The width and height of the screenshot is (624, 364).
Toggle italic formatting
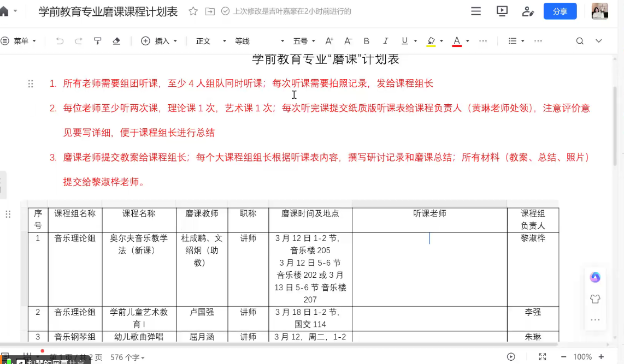tap(385, 41)
